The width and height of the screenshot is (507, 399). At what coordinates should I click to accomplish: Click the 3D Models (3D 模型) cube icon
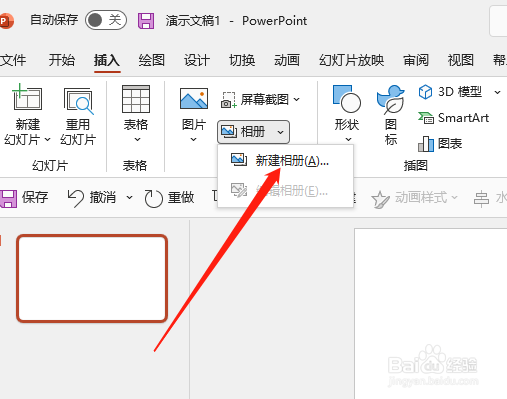tap(425, 92)
